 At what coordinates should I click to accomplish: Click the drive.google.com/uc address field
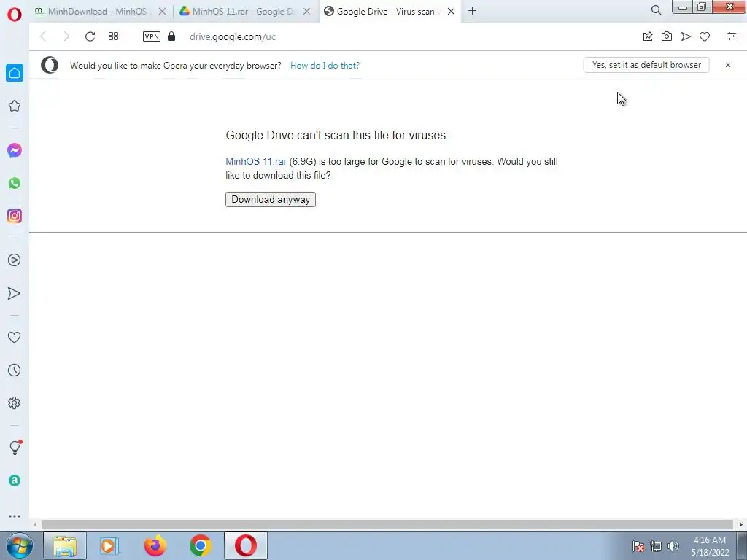click(233, 36)
